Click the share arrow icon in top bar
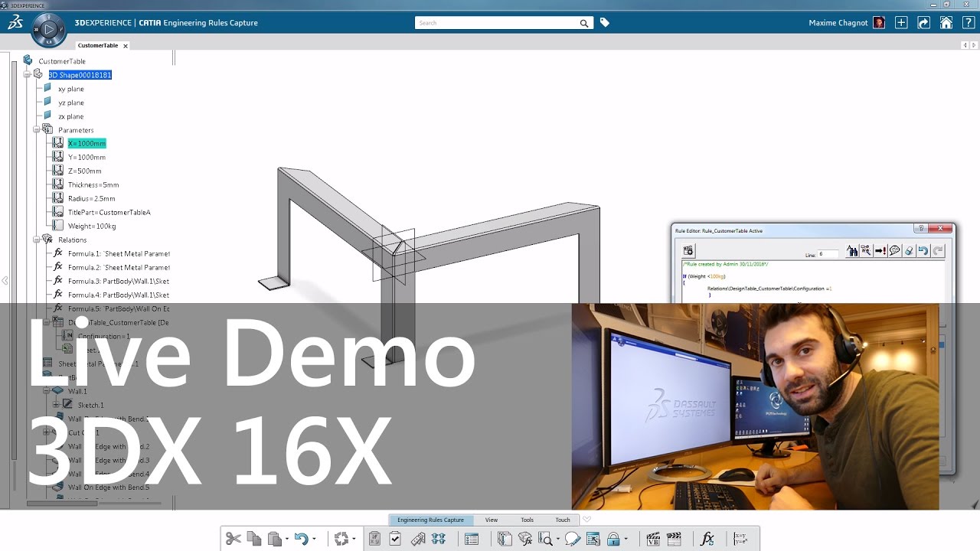The width and height of the screenshot is (980, 551). [924, 23]
